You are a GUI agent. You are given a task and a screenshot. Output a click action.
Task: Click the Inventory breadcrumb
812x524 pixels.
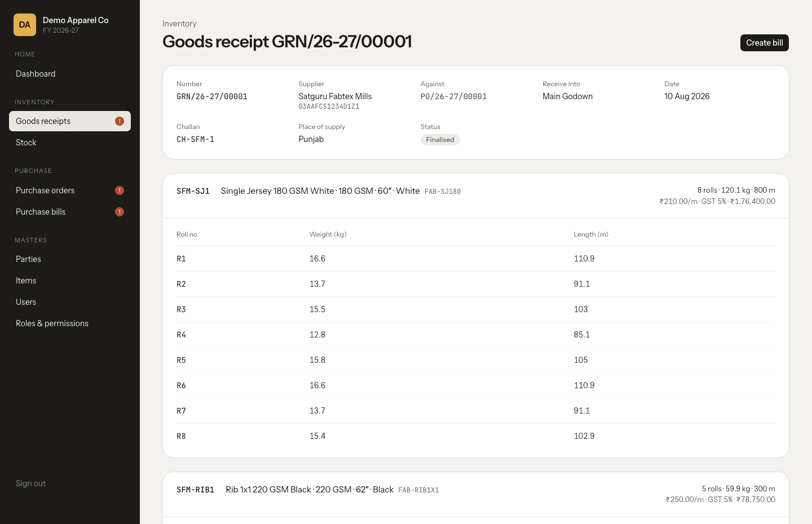tap(179, 24)
